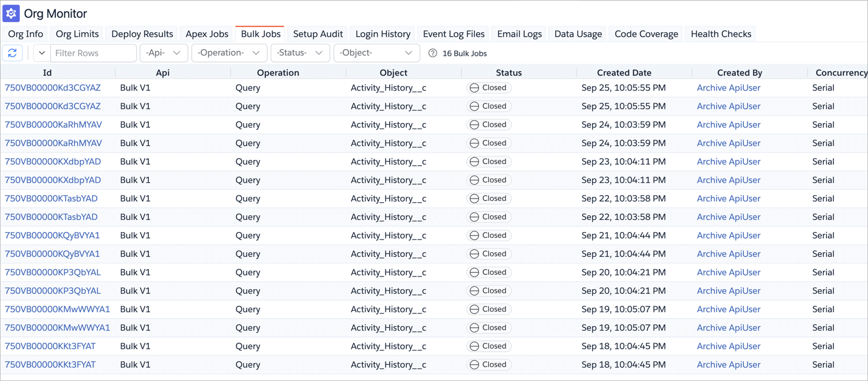Screen dimensions: 868x381
Task: Go to the Health Checks tab
Action: pyautogui.click(x=721, y=34)
